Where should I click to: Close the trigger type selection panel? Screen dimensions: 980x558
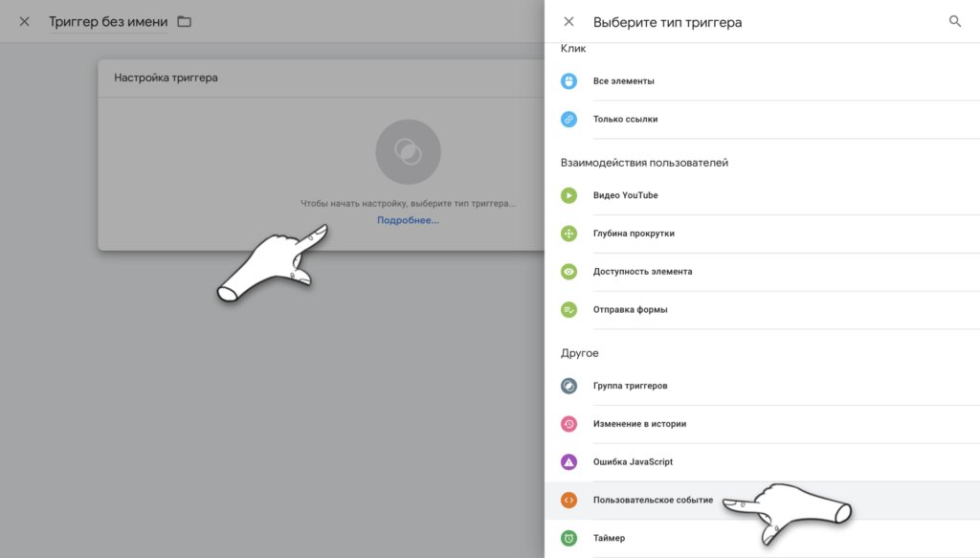point(568,21)
